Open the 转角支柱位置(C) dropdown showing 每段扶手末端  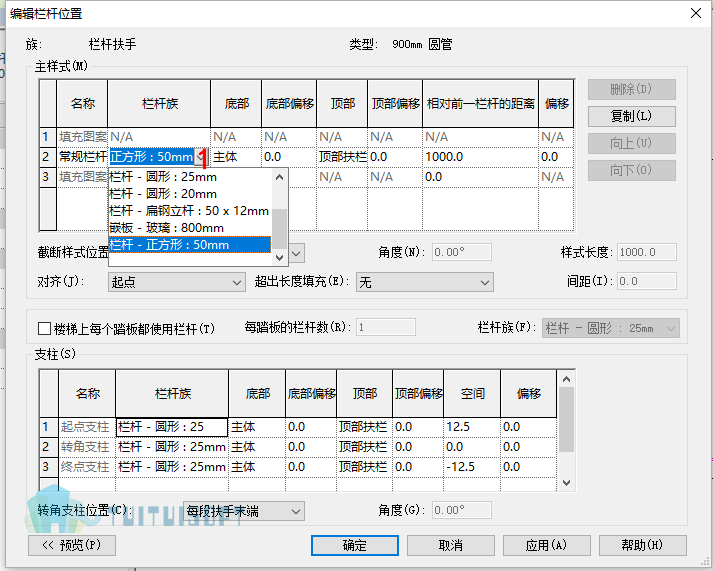[x=244, y=511]
